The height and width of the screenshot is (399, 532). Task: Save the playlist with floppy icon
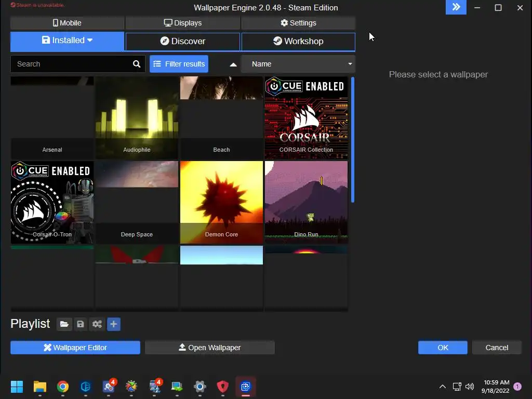click(81, 324)
